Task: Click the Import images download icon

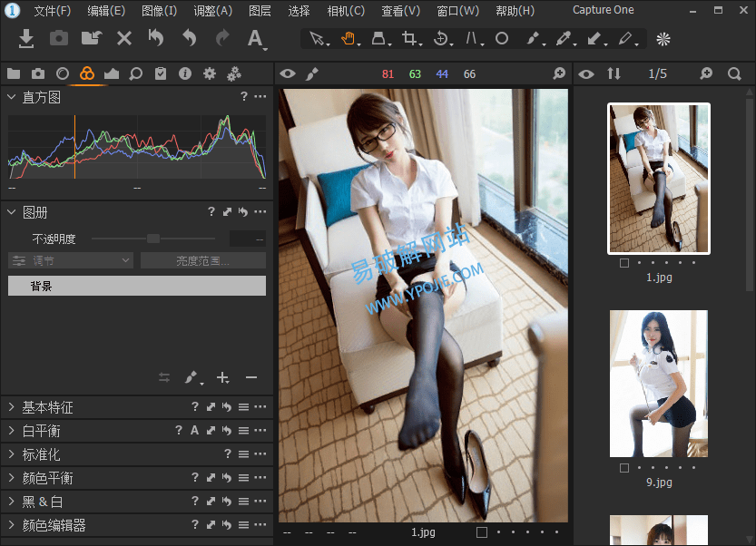Action: click(x=26, y=38)
